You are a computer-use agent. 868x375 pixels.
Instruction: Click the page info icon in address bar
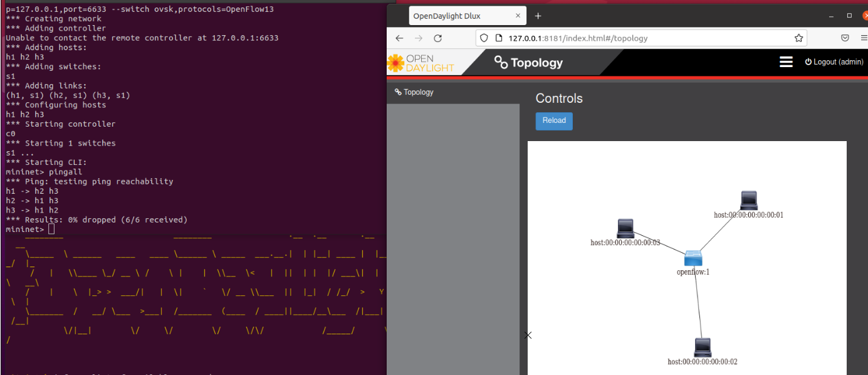point(498,38)
